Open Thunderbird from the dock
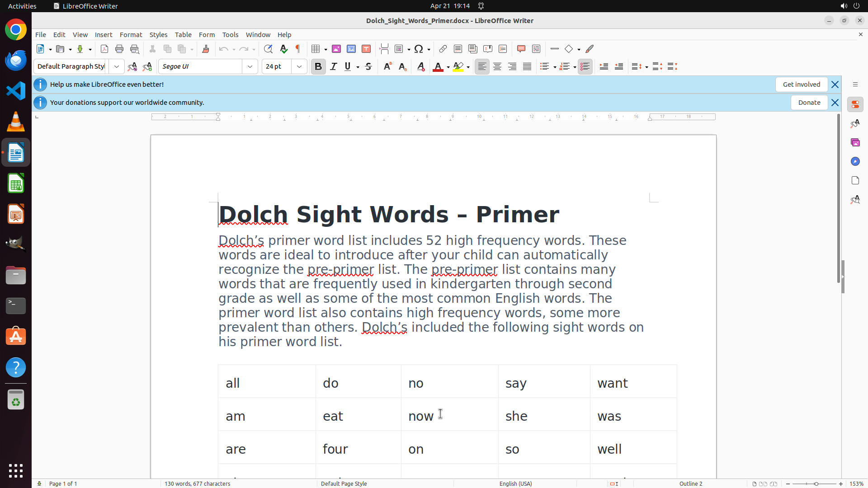 [x=16, y=60]
